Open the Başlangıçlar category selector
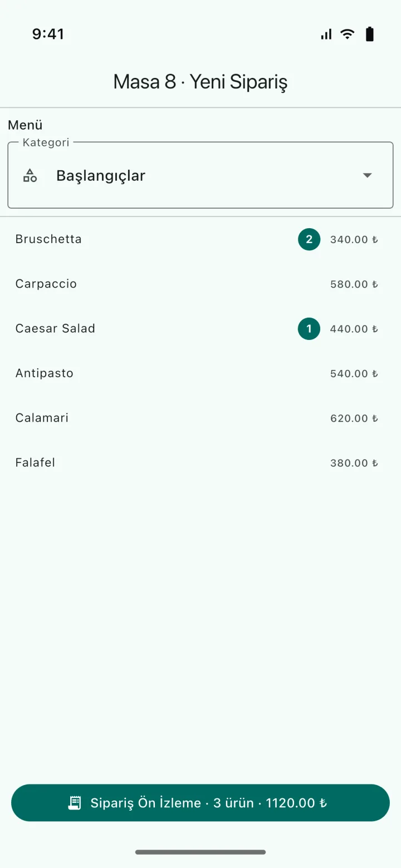The width and height of the screenshot is (401, 868). pos(200,175)
